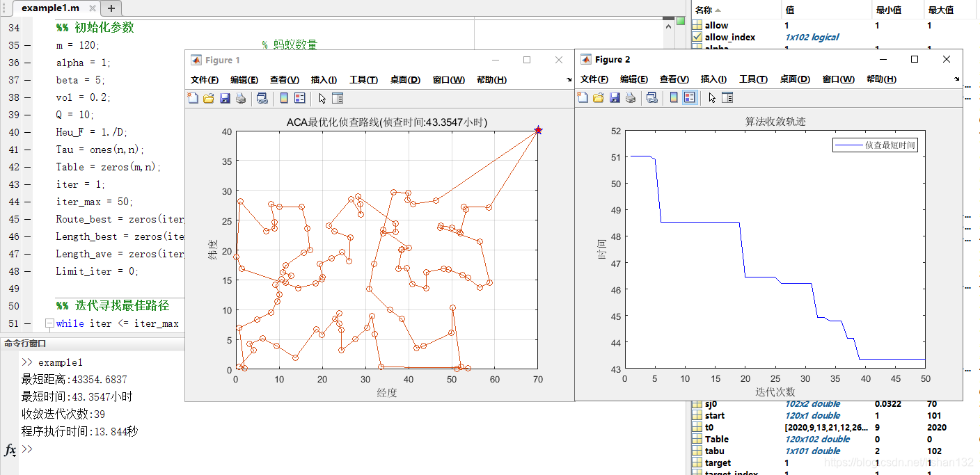Click Save icon in Figure 2 toolbar
Viewport: 980px width, 475px height.
(615, 97)
